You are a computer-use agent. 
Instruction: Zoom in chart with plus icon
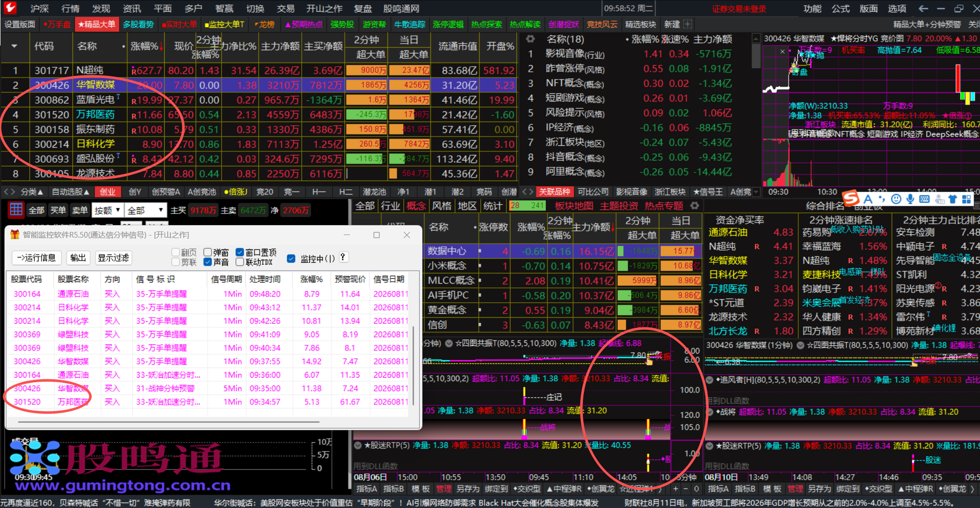[675, 489]
